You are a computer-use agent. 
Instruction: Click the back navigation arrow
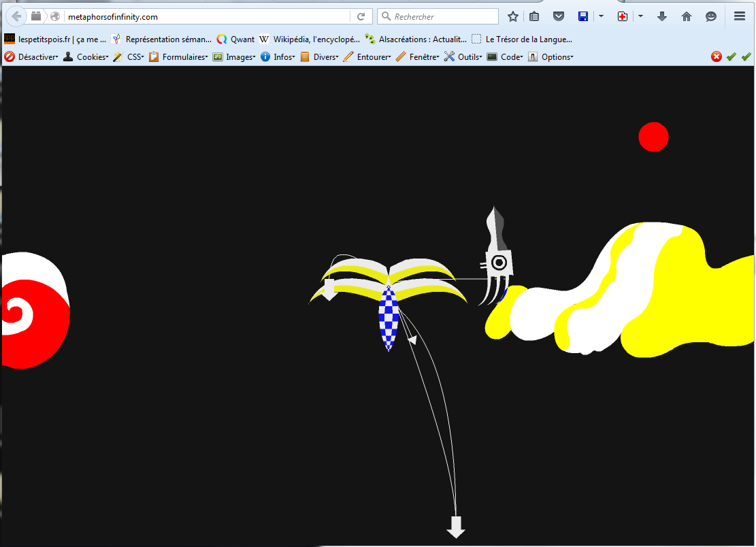coord(16,16)
